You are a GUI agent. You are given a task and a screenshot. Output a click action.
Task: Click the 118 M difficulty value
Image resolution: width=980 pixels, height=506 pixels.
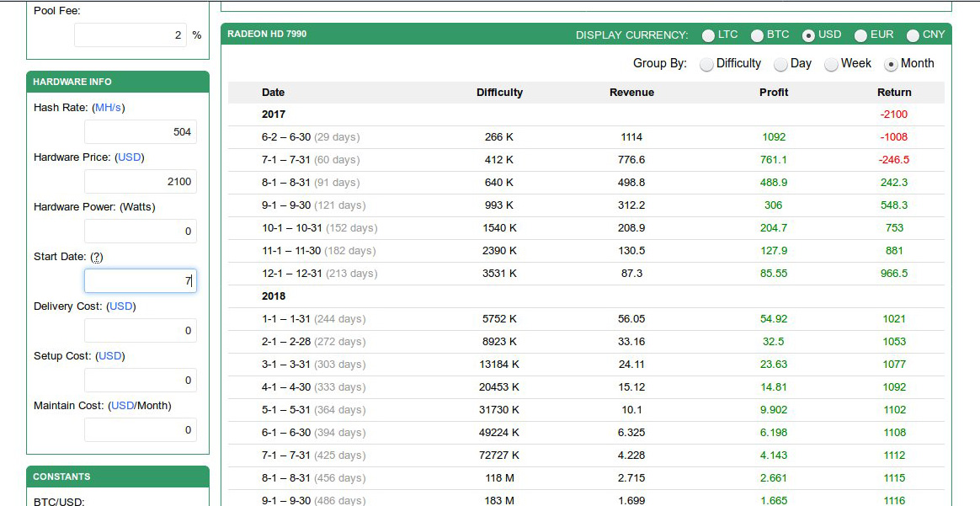499,478
